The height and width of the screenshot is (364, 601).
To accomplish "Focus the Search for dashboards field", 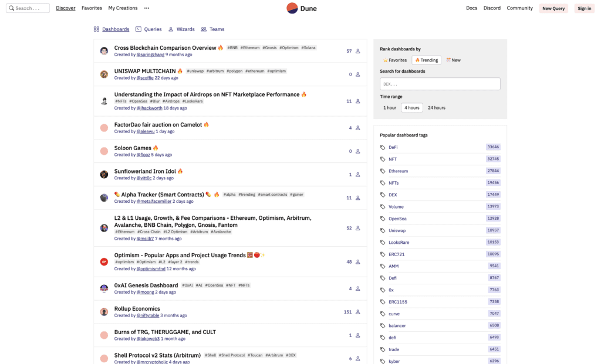I will click(440, 84).
